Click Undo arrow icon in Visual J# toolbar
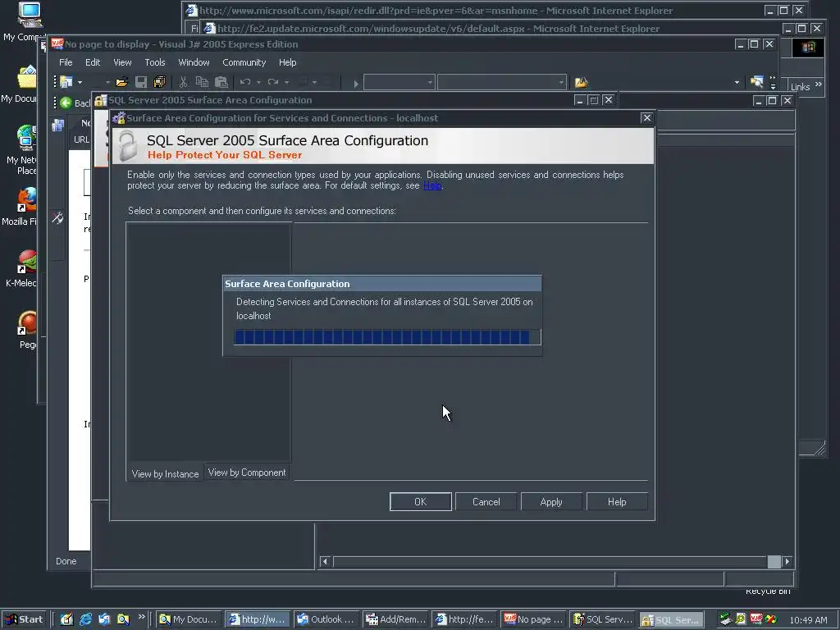The width and height of the screenshot is (840, 630). click(245, 82)
